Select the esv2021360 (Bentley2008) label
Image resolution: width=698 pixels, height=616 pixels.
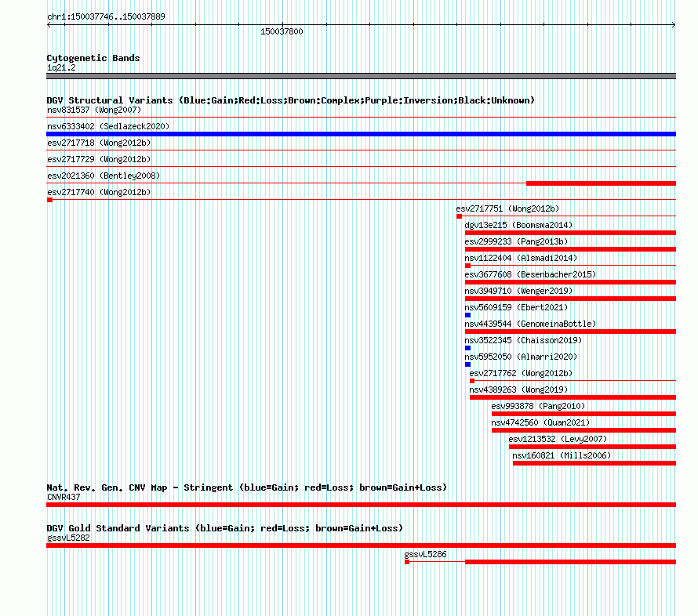[x=104, y=176]
